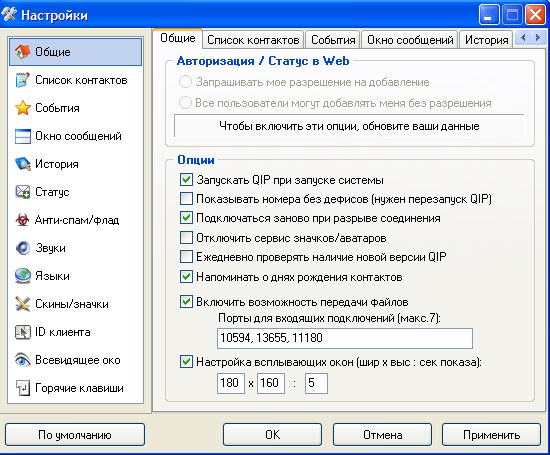Open the Статус envelope icon
The width and height of the screenshot is (550, 455).
[22, 192]
